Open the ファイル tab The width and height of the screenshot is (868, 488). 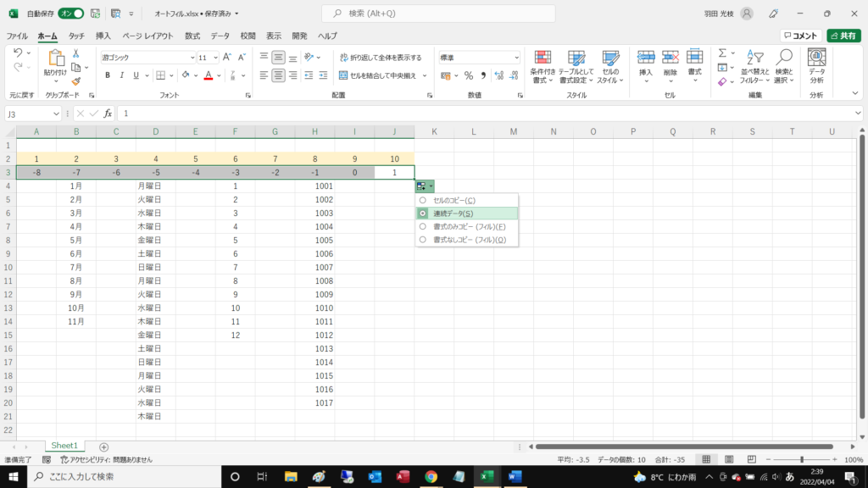pyautogui.click(x=17, y=36)
